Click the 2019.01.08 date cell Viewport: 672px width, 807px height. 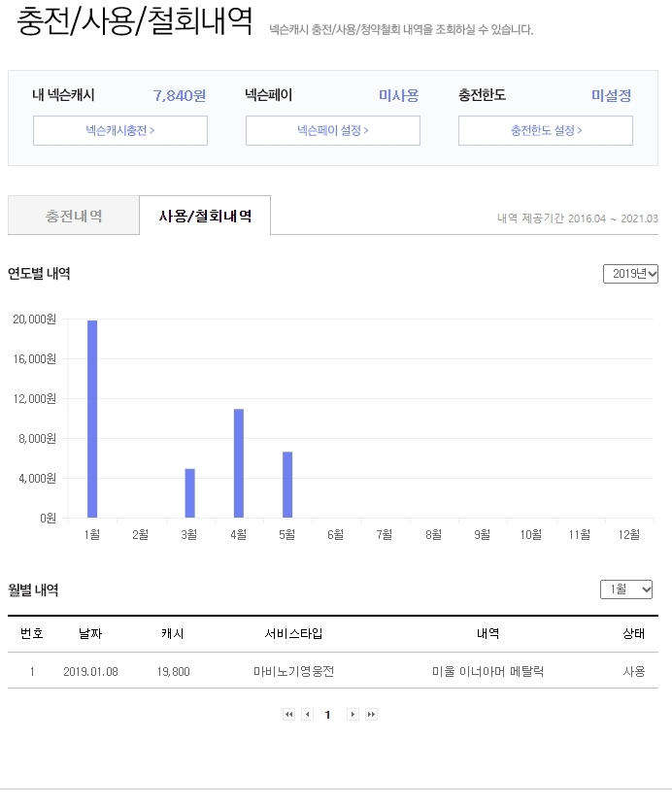pos(90,671)
